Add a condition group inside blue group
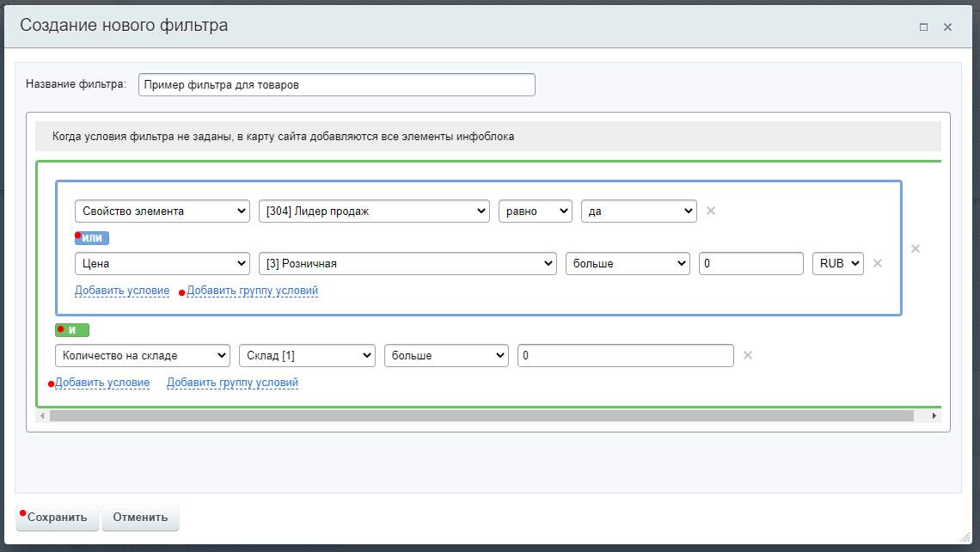 tap(253, 291)
